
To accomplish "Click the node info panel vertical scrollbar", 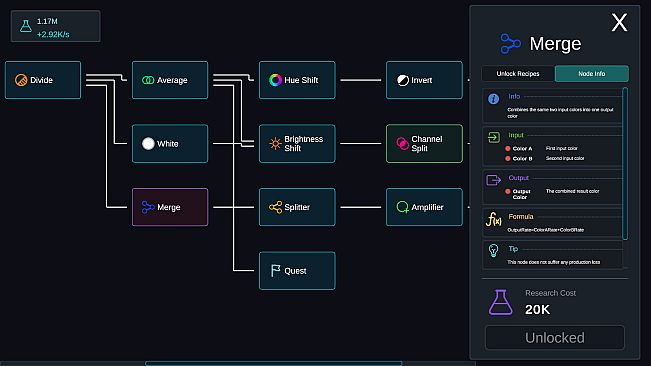I will coord(625,163).
